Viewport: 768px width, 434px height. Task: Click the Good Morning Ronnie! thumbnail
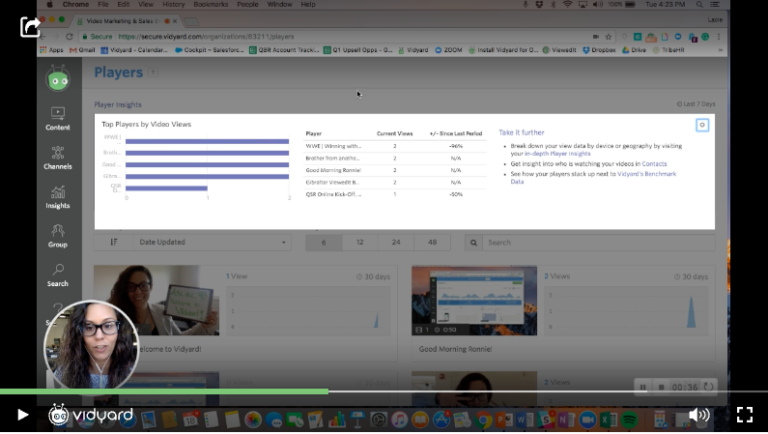(474, 300)
